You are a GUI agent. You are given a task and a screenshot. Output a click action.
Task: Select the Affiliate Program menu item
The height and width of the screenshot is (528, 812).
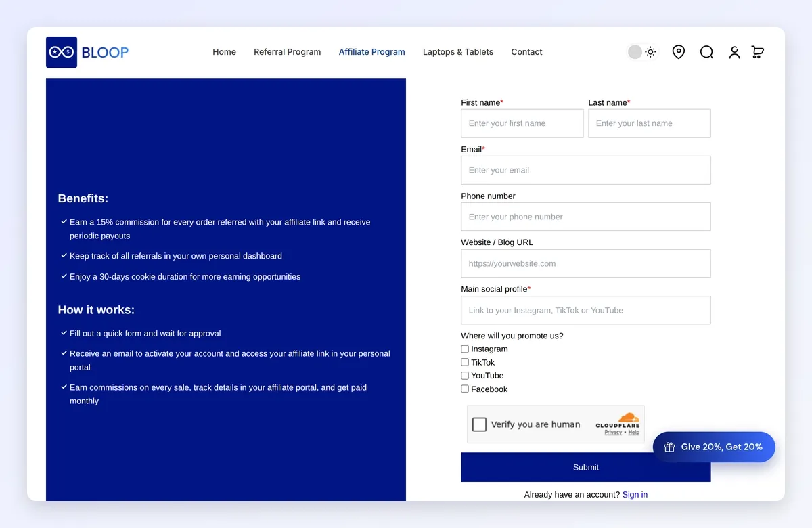(372, 52)
